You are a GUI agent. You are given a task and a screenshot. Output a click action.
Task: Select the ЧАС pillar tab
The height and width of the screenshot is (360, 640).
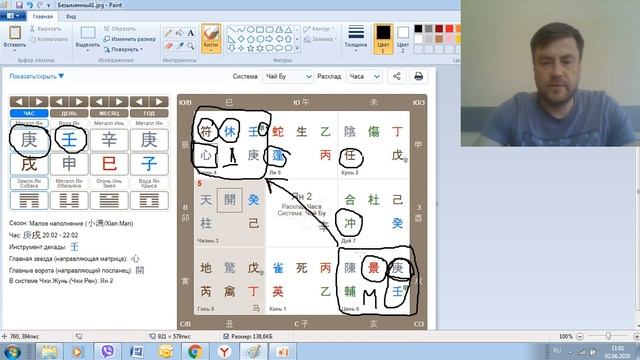point(29,113)
